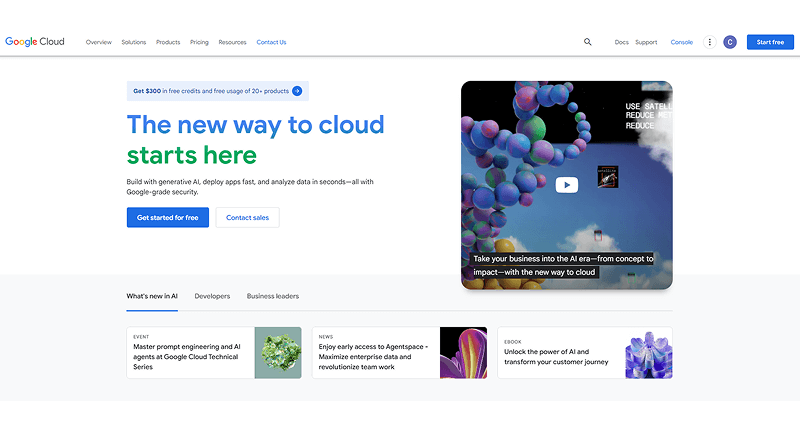The height and width of the screenshot is (445, 800).
Task: Open the search magnifier icon
Action: 588,42
